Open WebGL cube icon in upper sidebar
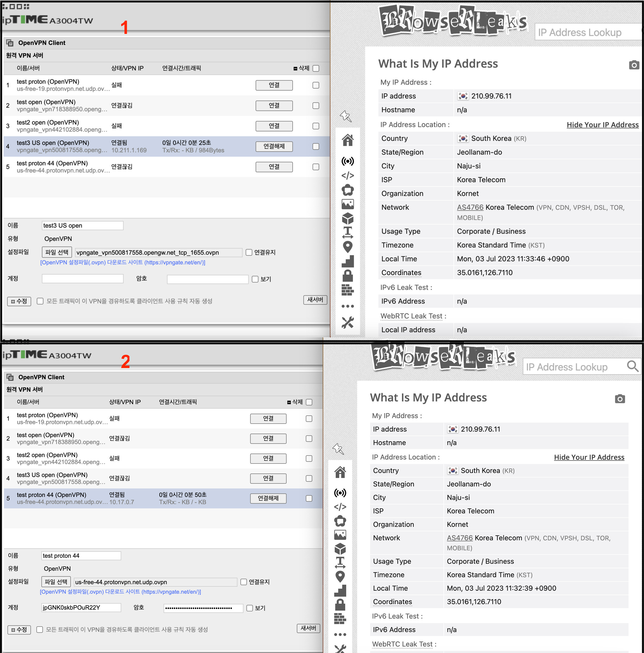This screenshot has width=644, height=653. 347,219
